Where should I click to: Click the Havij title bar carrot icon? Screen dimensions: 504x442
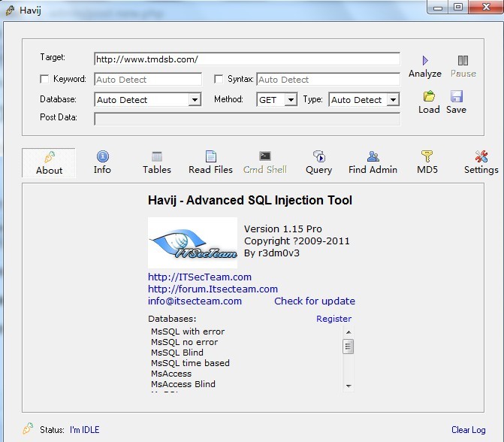tap(10, 11)
